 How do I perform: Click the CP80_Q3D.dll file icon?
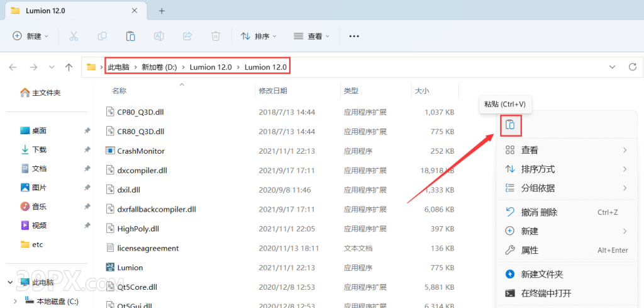pos(109,112)
